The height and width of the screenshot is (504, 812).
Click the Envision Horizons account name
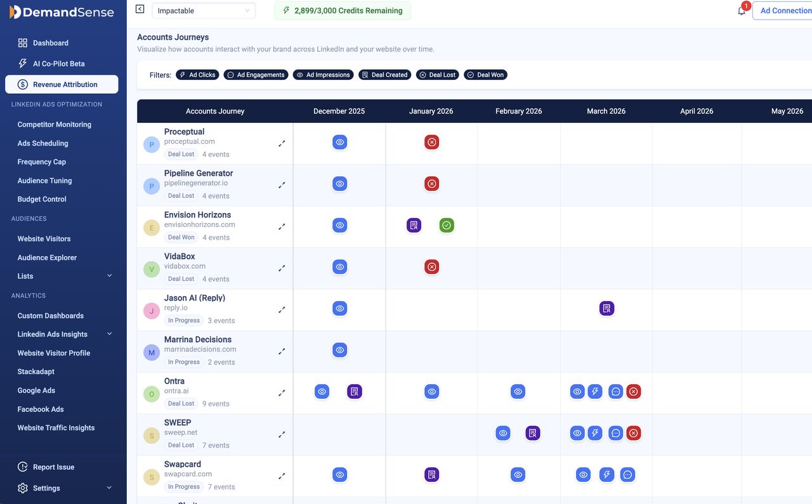tap(198, 215)
